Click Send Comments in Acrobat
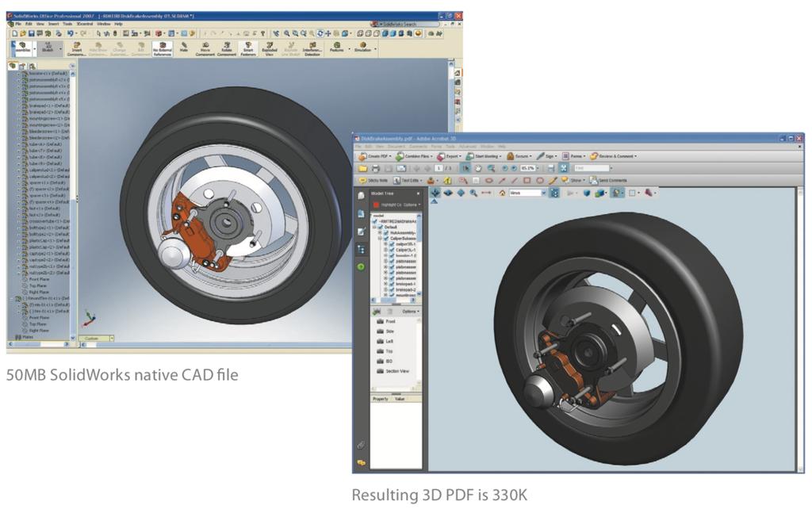The height and width of the screenshot is (517, 812). (608, 180)
